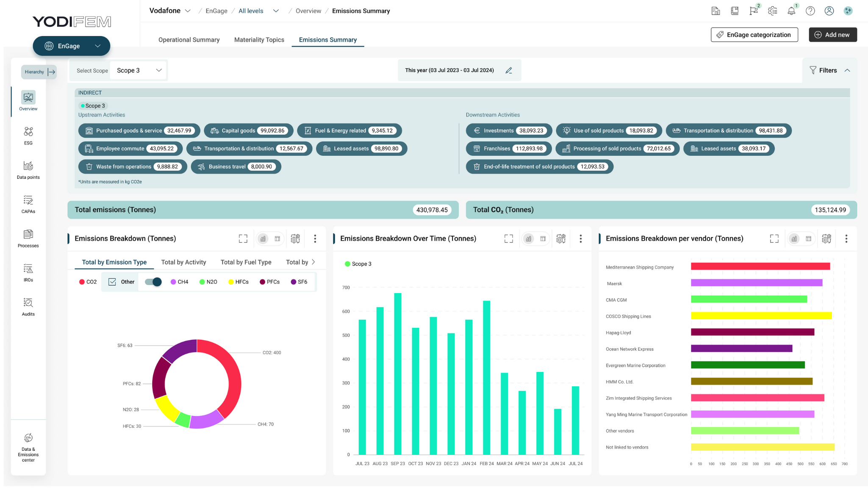Open the book icon in top bar
The image size is (868, 488).
[735, 11]
